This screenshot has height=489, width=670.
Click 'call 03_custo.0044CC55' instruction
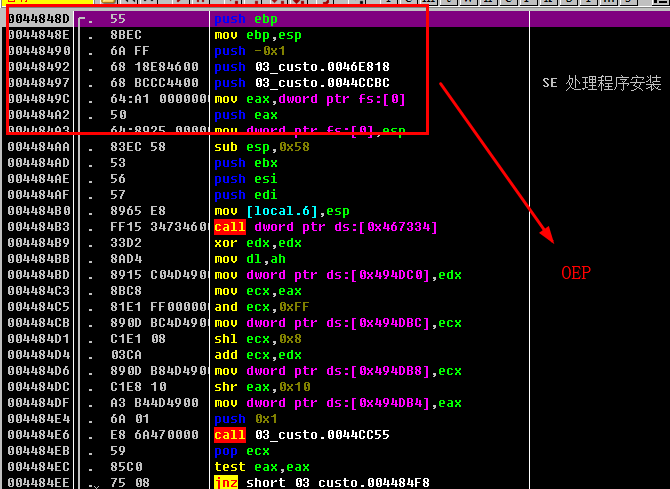[x=302, y=435]
